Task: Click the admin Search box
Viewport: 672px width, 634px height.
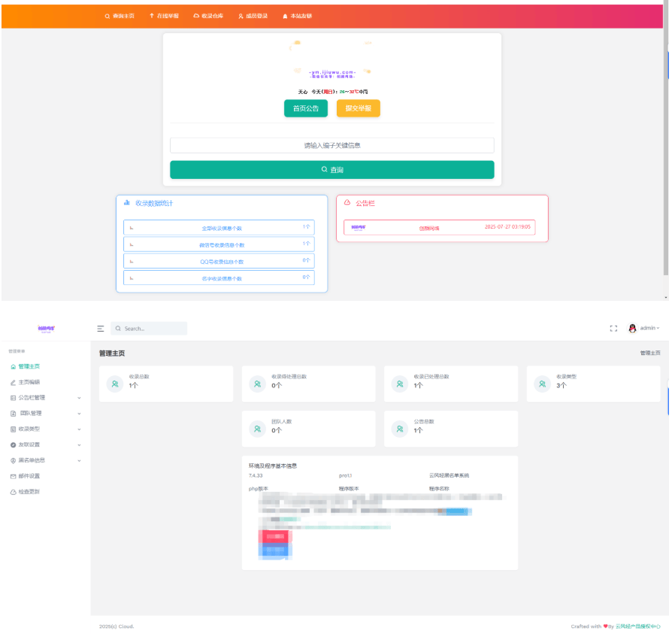Action: pyautogui.click(x=149, y=329)
